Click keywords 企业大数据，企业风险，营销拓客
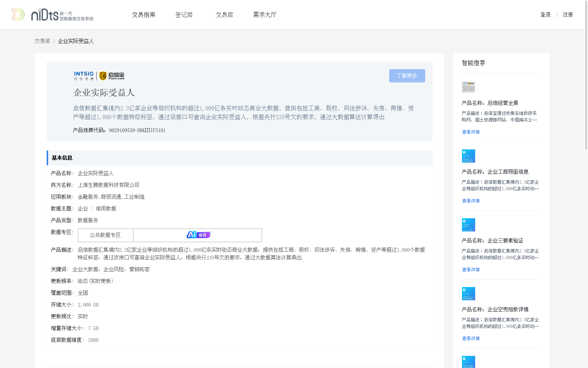This screenshot has height=368, width=588. tap(111, 269)
